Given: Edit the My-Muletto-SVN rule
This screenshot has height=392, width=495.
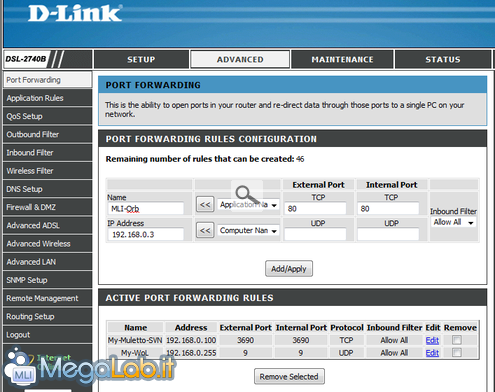Looking at the screenshot, I should 432,340.
